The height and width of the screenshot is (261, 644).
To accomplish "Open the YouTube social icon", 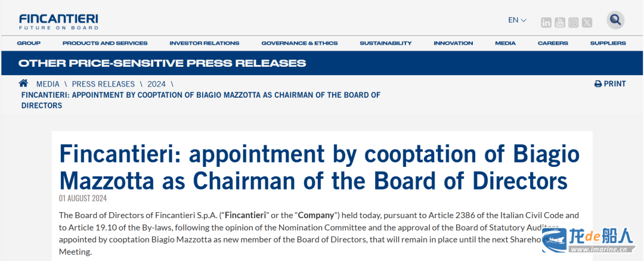I will coord(560,23).
